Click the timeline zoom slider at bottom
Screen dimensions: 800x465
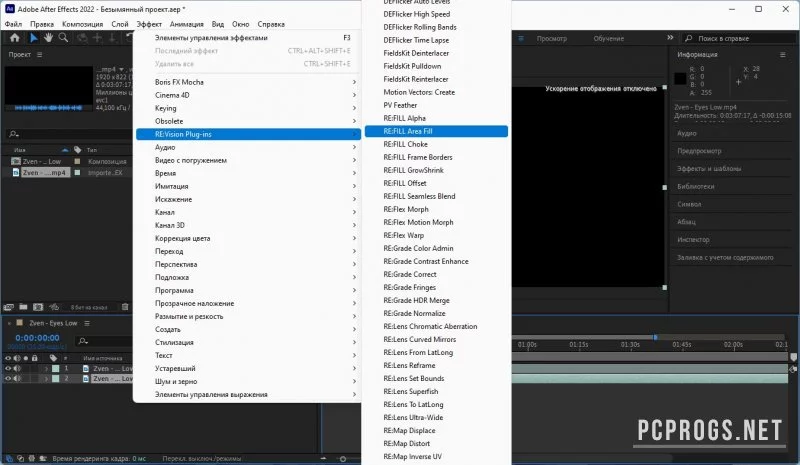(x=343, y=458)
